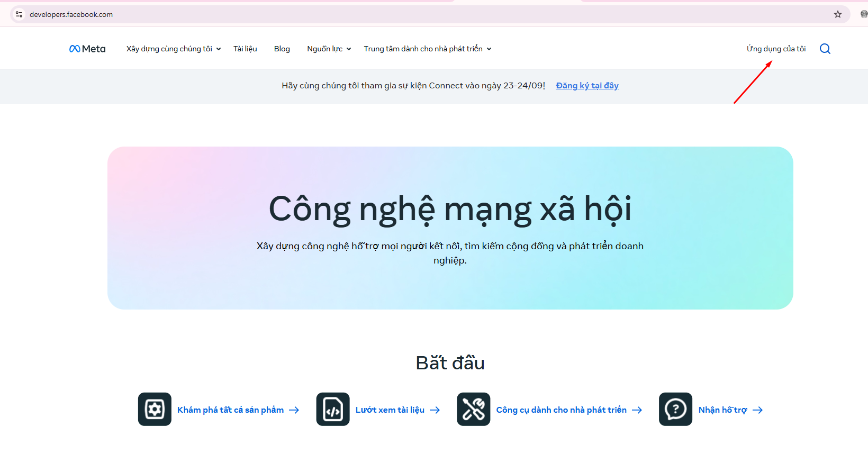Click the Connect event announcement text

413,86
